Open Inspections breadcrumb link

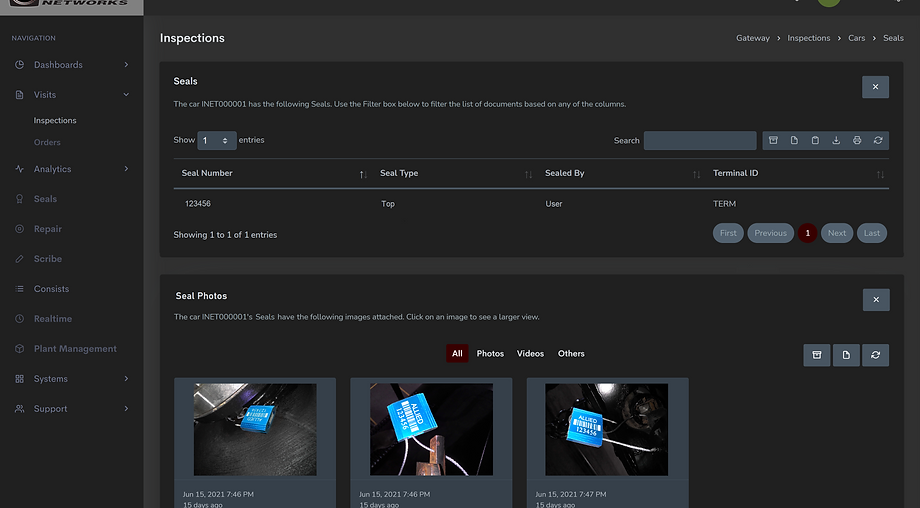pyautogui.click(x=809, y=38)
